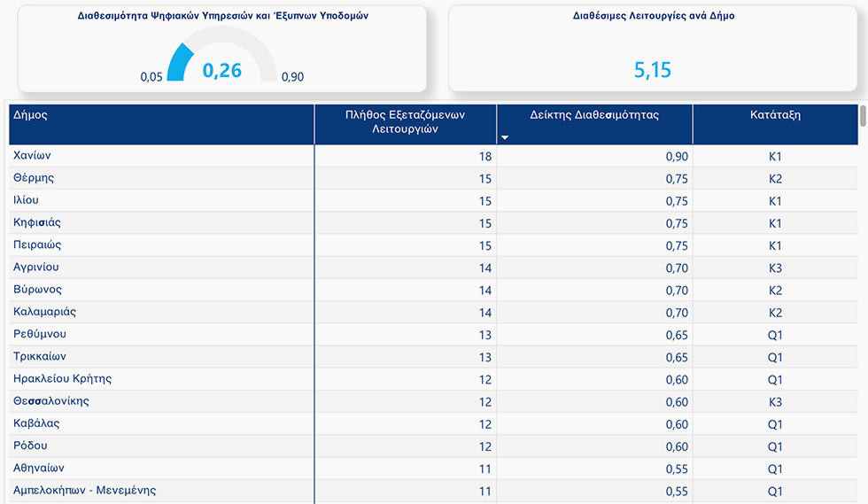
Task: Select Αμπελοκήπων - Μενεμένης row
Action: coord(85,491)
